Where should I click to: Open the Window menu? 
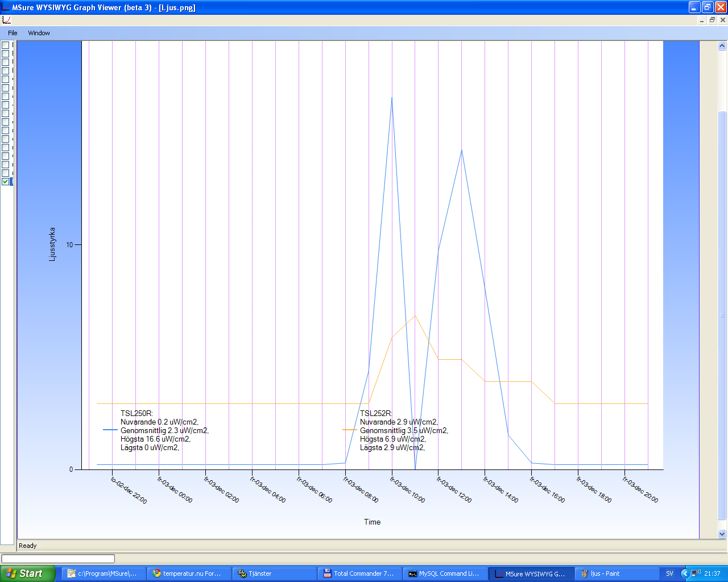pos(39,33)
